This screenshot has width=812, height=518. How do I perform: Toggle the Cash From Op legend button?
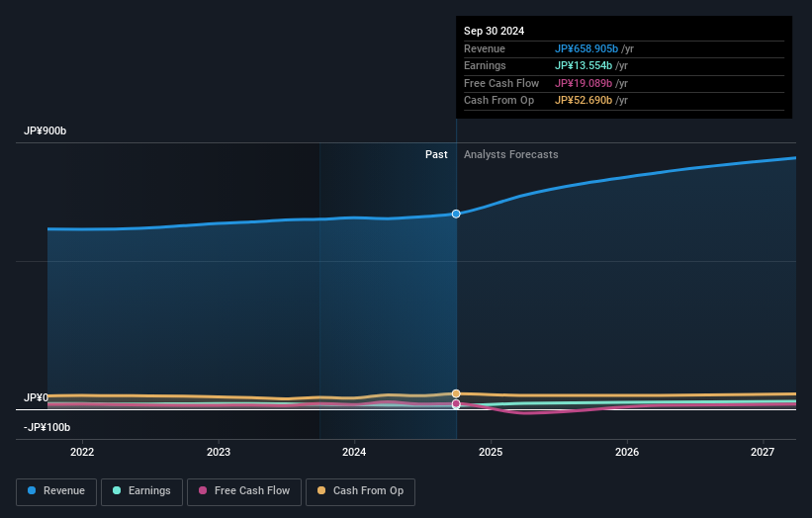pyautogui.click(x=360, y=491)
